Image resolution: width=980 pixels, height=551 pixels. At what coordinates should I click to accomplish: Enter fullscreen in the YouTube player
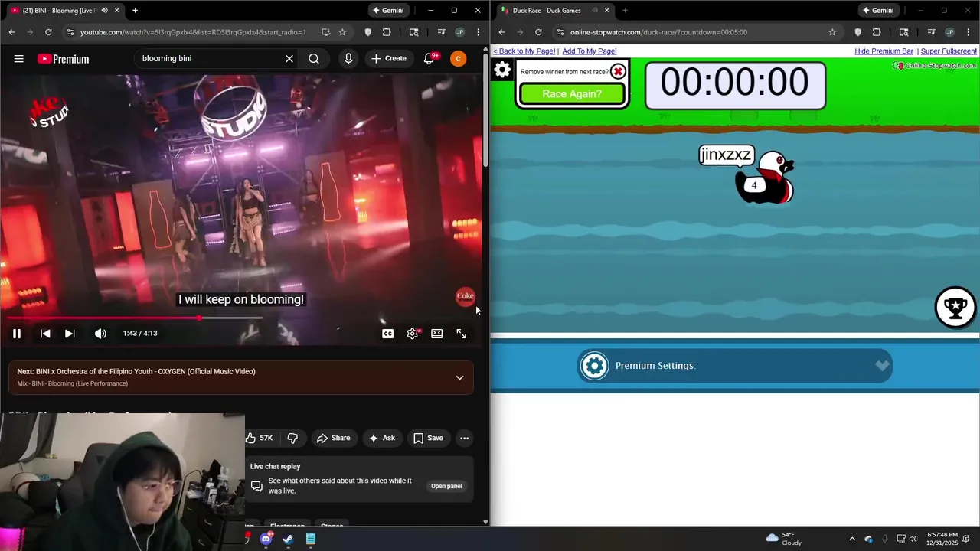(x=462, y=334)
